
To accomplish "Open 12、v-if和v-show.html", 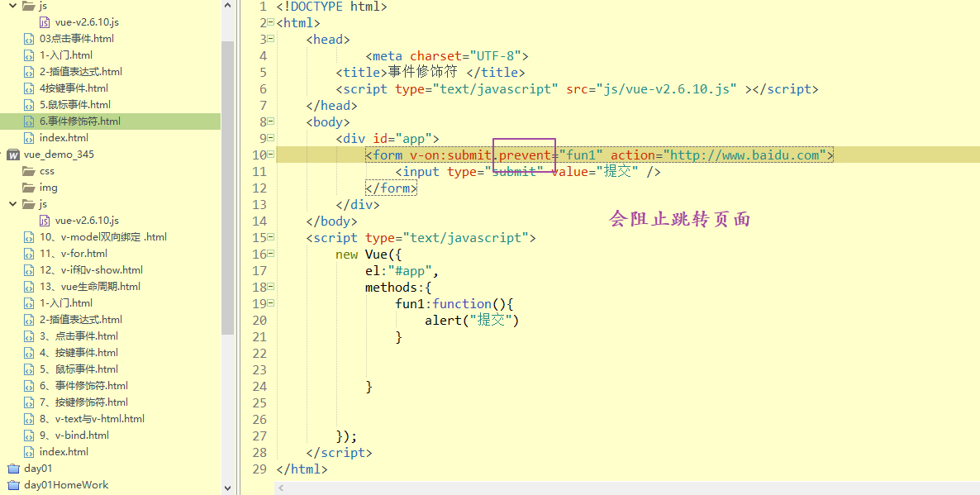I will (91, 270).
